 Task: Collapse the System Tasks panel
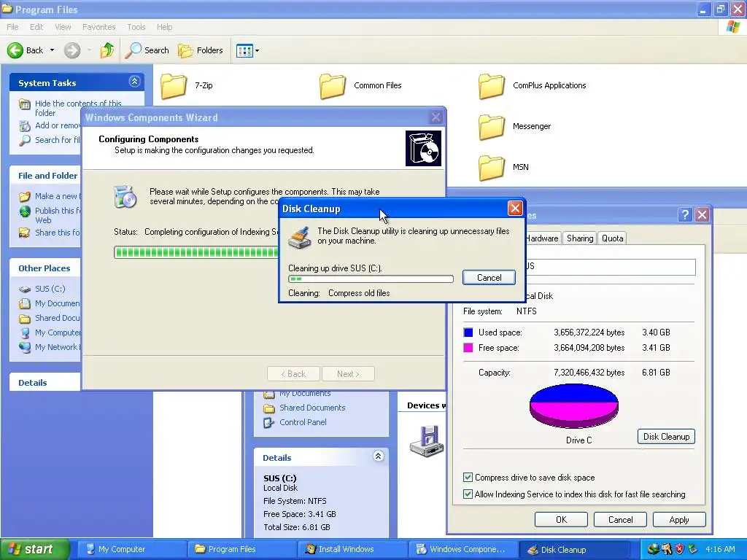[135, 82]
